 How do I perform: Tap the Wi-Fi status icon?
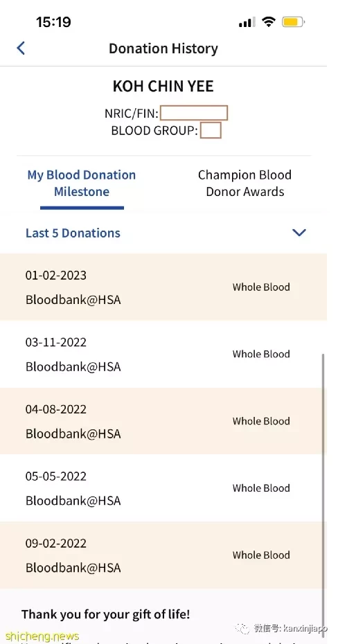tap(268, 21)
